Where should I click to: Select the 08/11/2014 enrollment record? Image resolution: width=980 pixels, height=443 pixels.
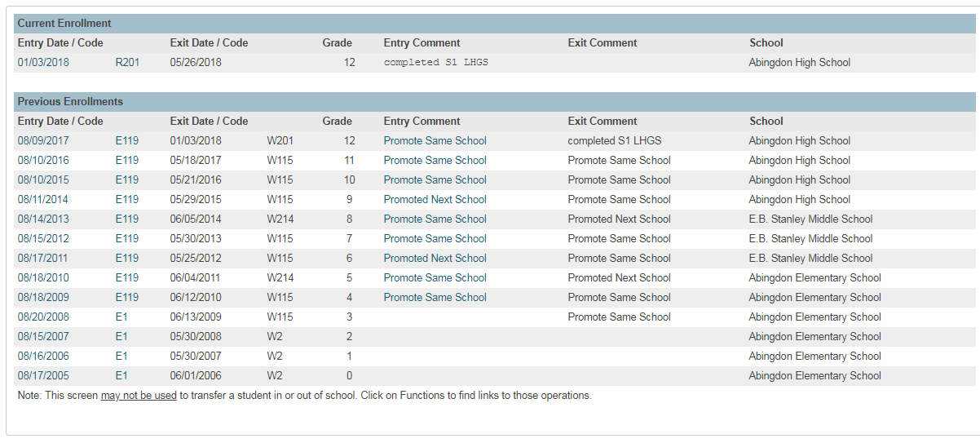click(x=43, y=199)
